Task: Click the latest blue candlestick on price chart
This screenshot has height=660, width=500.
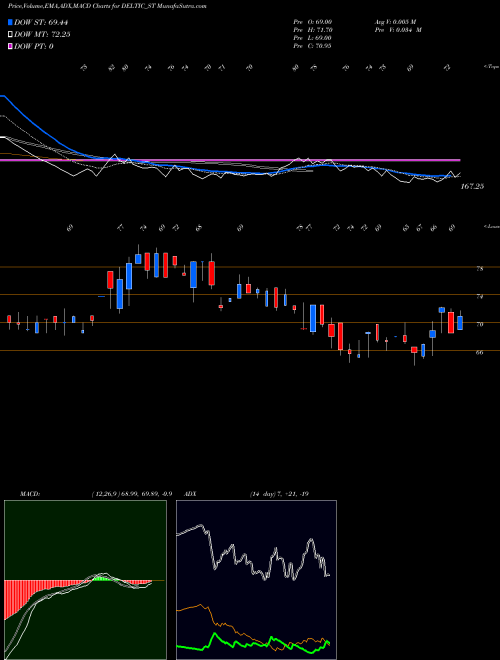Action: click(x=460, y=323)
